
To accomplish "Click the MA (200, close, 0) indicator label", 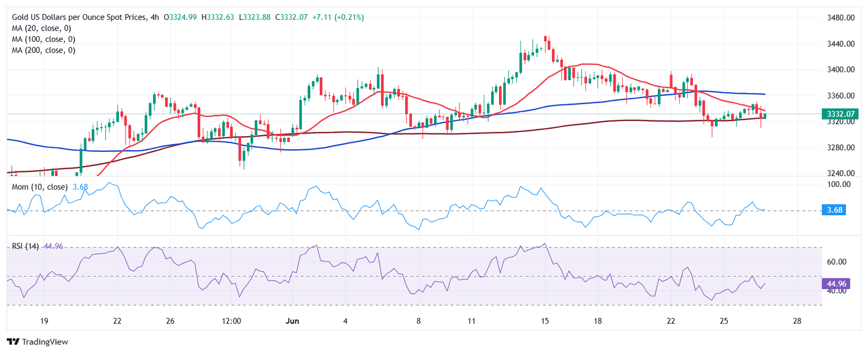I will [x=45, y=50].
